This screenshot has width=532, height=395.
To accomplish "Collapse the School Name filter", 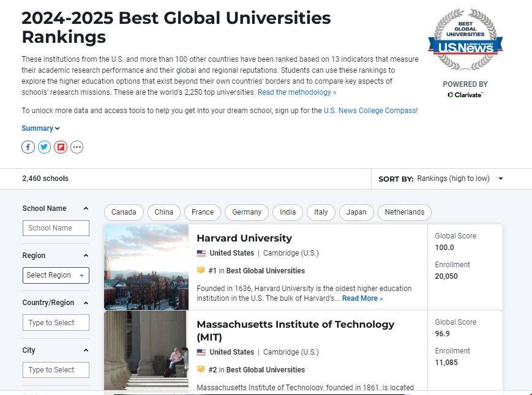I will point(86,209).
